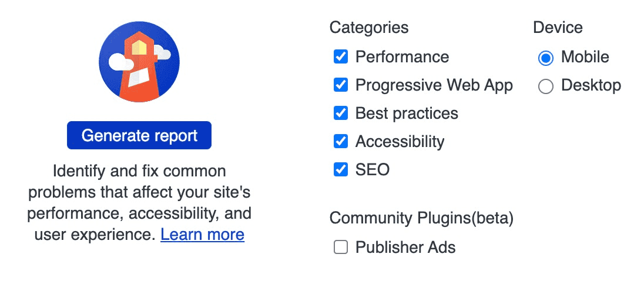Uncheck the Performance checkbox

point(341,57)
